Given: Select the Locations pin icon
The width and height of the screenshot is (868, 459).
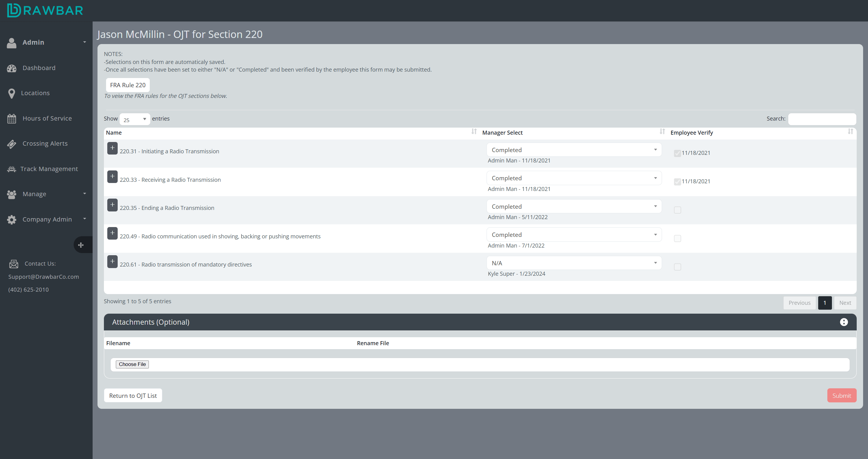Looking at the screenshot, I should click(11, 93).
